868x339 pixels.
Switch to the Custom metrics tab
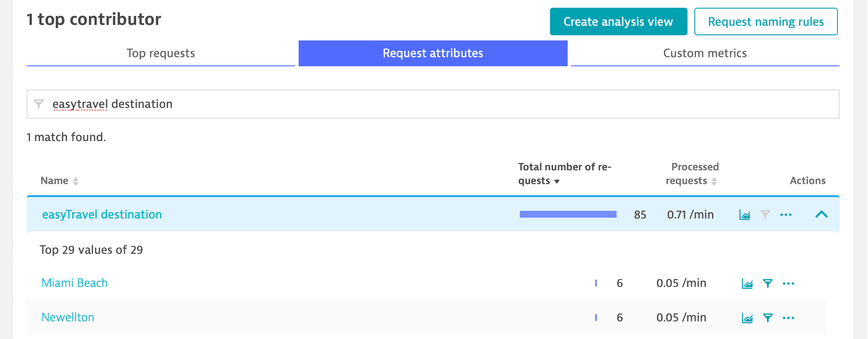click(x=705, y=53)
